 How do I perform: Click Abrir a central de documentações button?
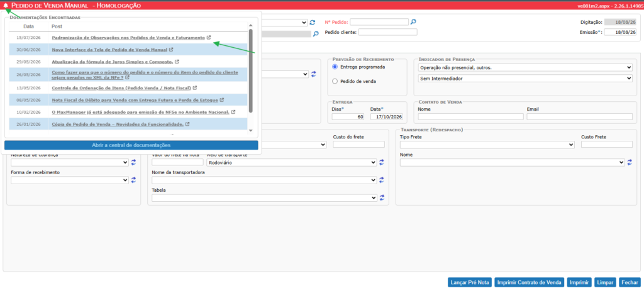(131, 145)
